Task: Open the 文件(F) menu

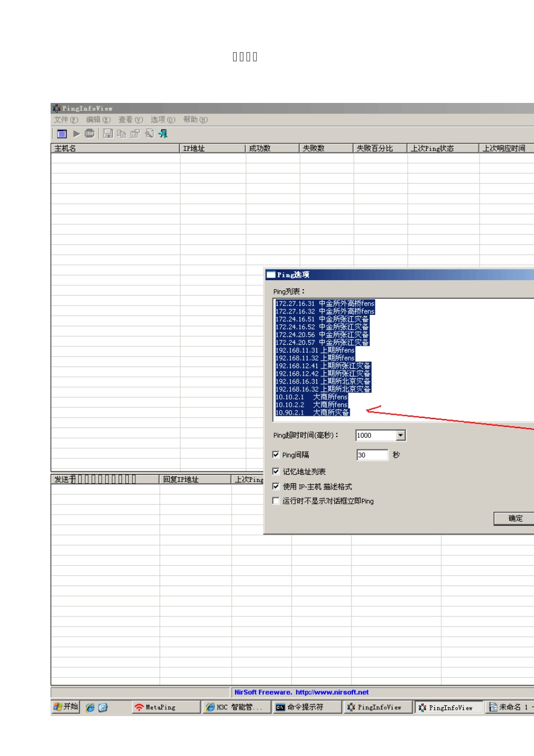Action: click(x=66, y=120)
